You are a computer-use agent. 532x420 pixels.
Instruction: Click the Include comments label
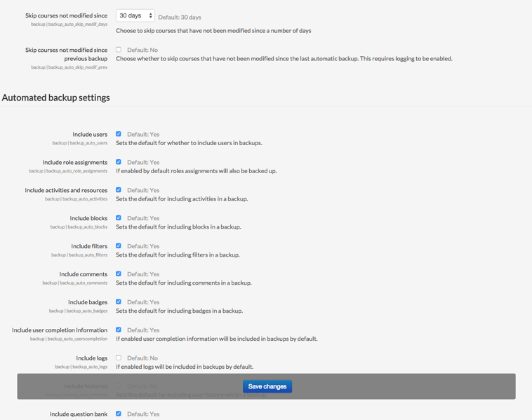pyautogui.click(x=84, y=274)
